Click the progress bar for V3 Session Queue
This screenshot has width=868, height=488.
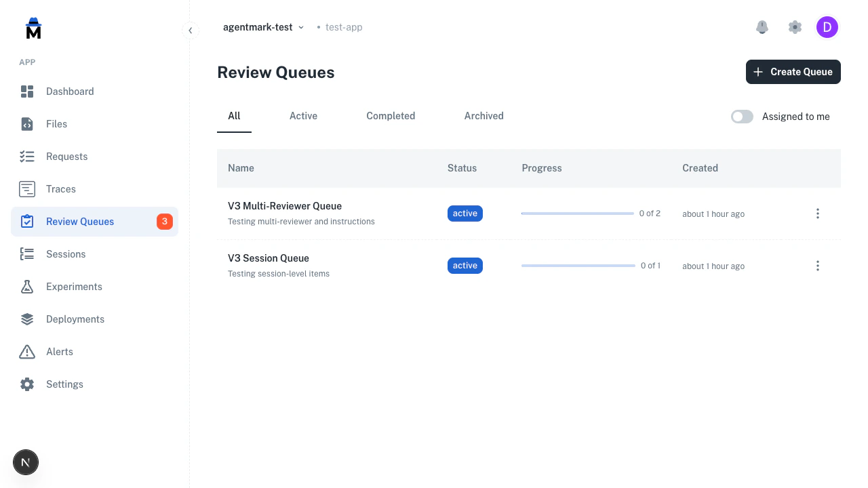tap(577, 266)
